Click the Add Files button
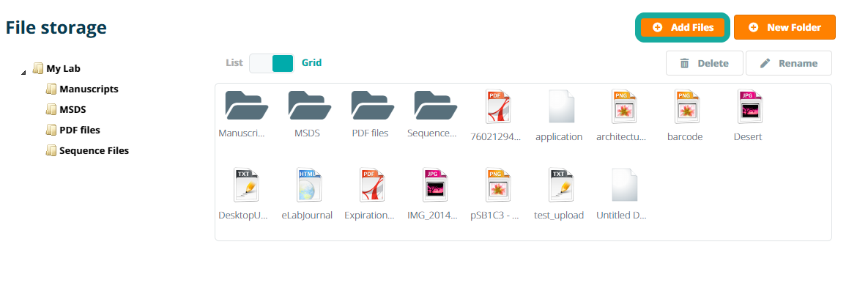 683,27
